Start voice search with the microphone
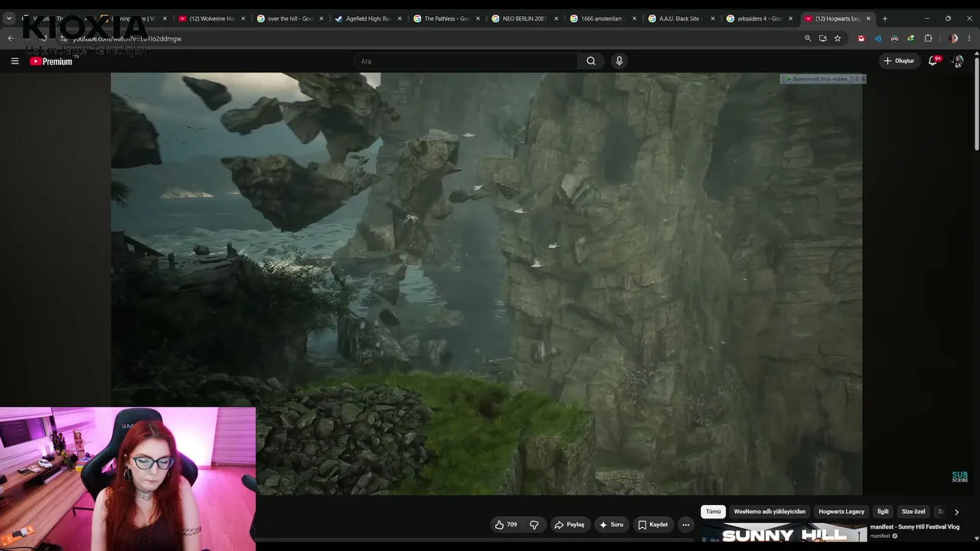980x551 pixels. pos(619,61)
